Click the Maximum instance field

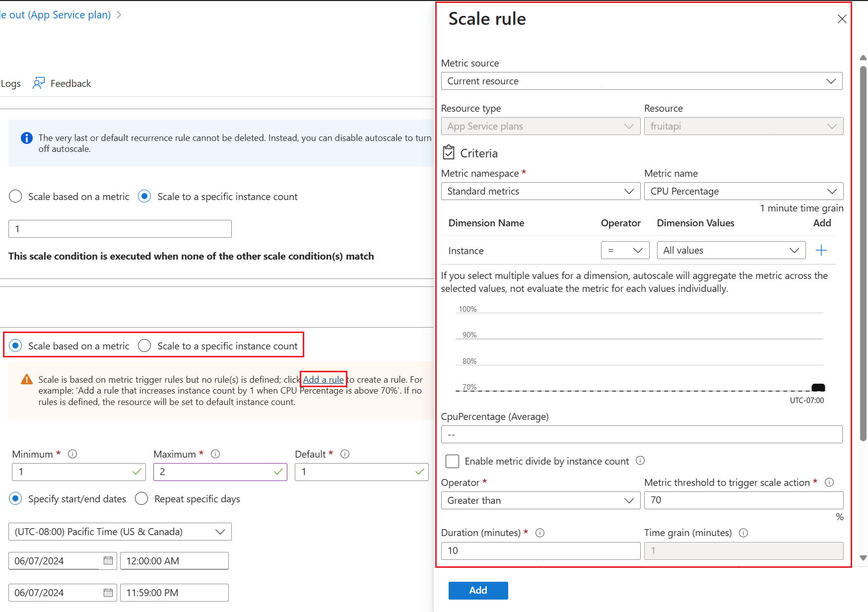[220, 472]
